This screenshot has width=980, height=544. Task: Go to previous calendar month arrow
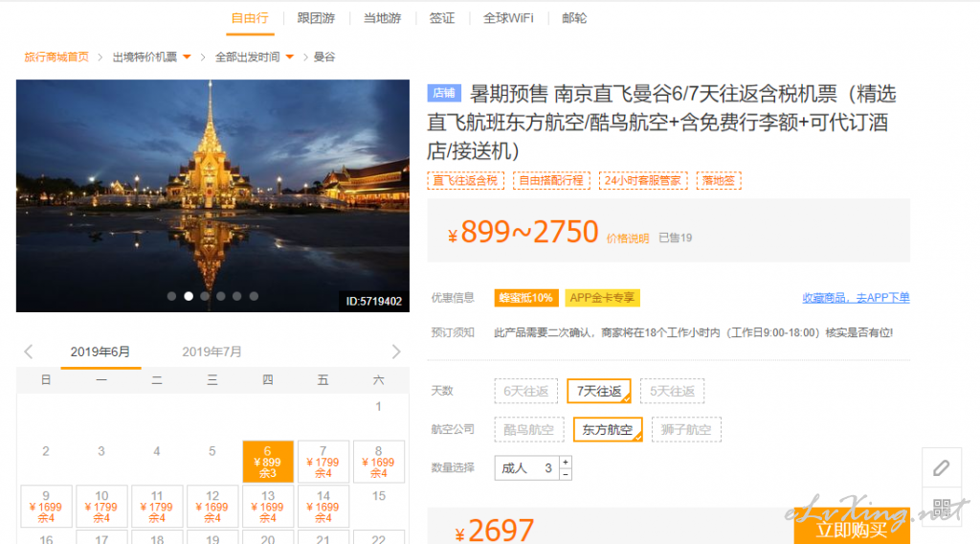[x=28, y=351]
